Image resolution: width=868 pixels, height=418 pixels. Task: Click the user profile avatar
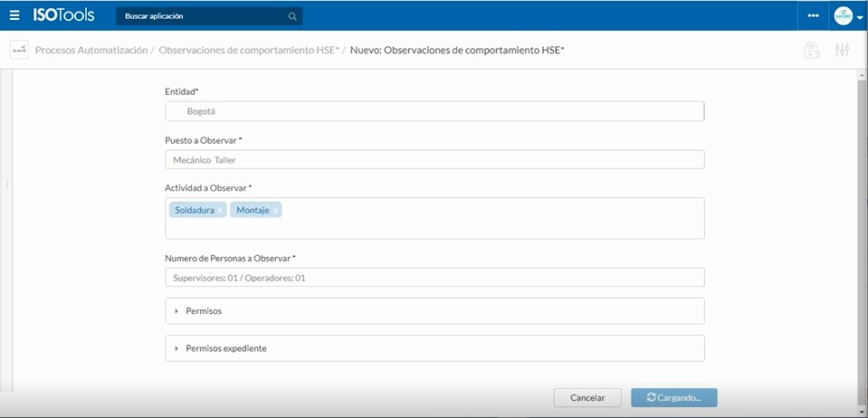[x=842, y=16]
